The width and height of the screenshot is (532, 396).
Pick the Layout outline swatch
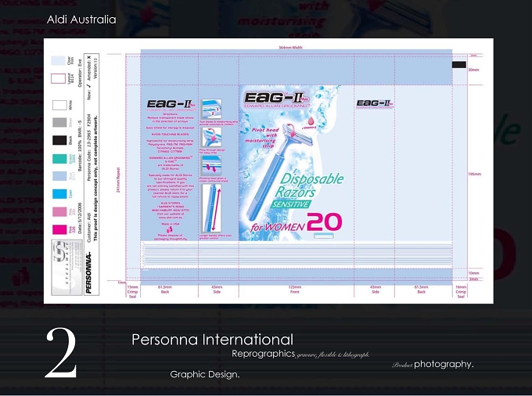59,78
